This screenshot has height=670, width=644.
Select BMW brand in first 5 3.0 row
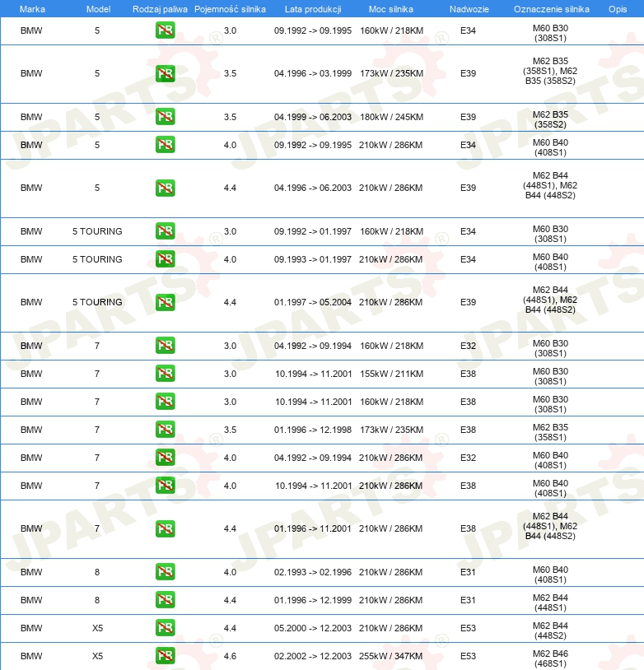click(x=31, y=30)
